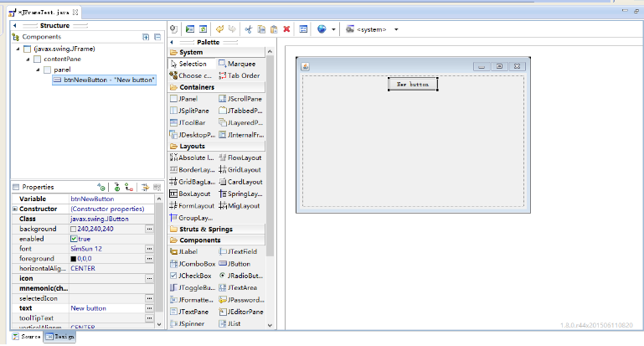Viewport: 644px width, 346px height.
Task: Open the font property ellipsis button
Action: tap(149, 249)
